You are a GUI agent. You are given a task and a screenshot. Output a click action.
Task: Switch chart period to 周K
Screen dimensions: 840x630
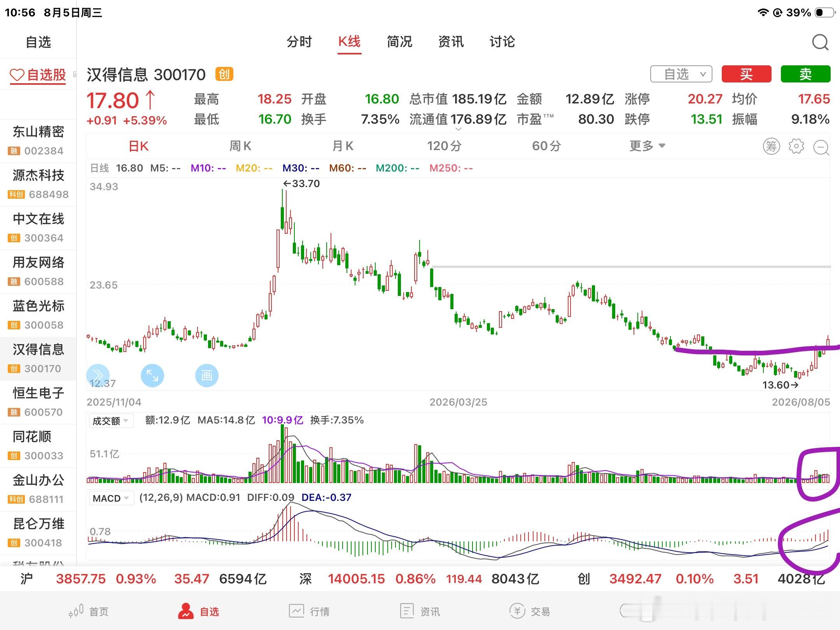(x=240, y=146)
